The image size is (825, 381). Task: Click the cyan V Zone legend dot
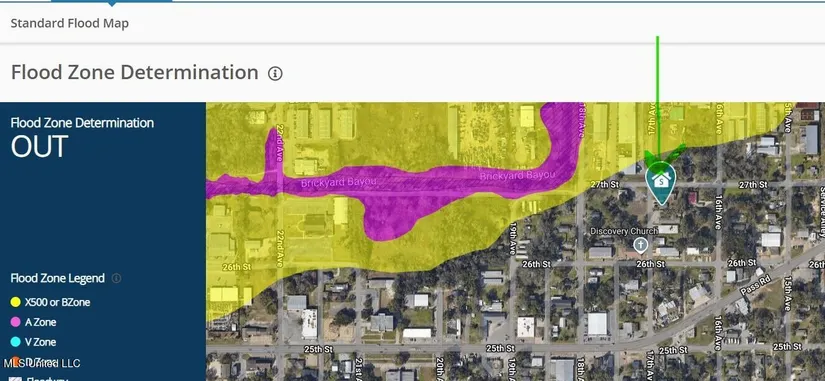[x=16, y=342]
